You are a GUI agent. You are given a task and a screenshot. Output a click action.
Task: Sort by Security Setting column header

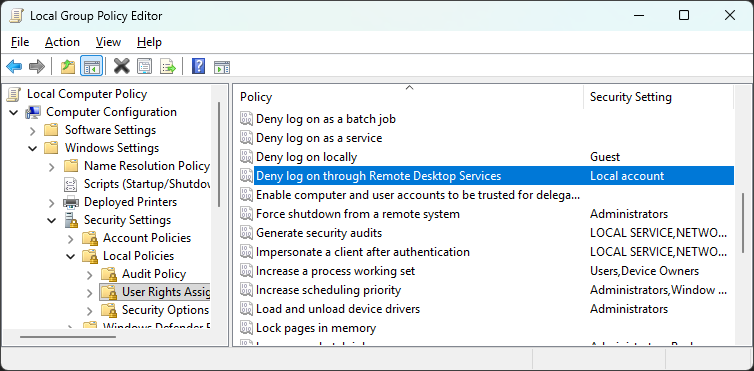pos(658,97)
